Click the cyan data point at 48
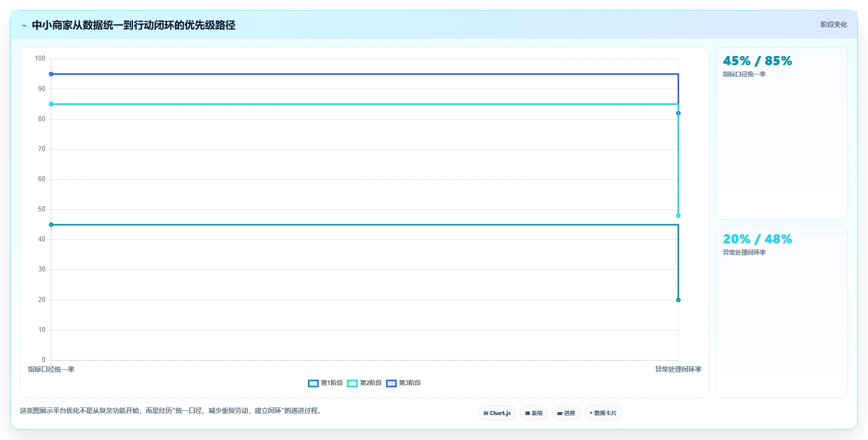868x440 pixels. pyautogui.click(x=678, y=216)
